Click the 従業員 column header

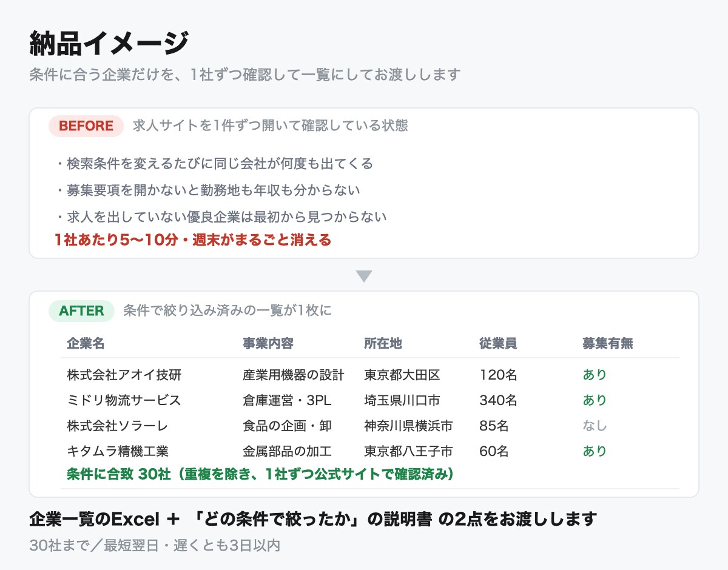click(498, 344)
